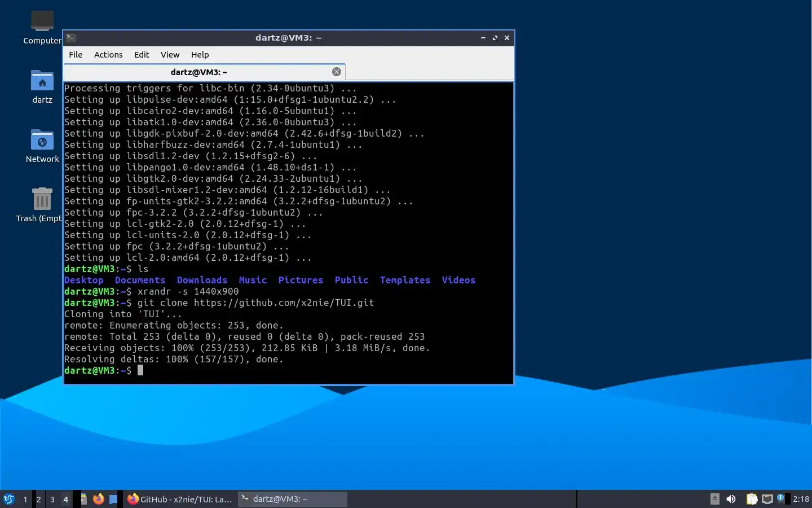Switch to workspace 1
Screen dimensions: 812x508
25,499
